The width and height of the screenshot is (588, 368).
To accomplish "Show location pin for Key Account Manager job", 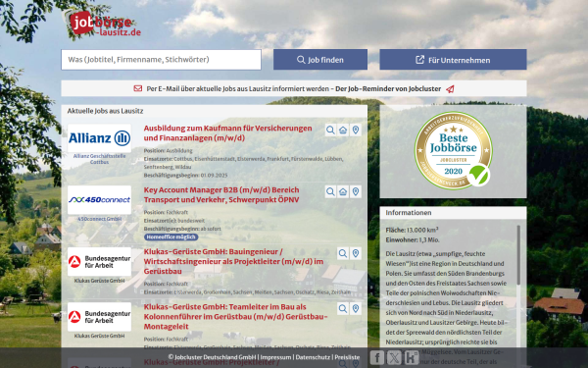I will click(356, 191).
